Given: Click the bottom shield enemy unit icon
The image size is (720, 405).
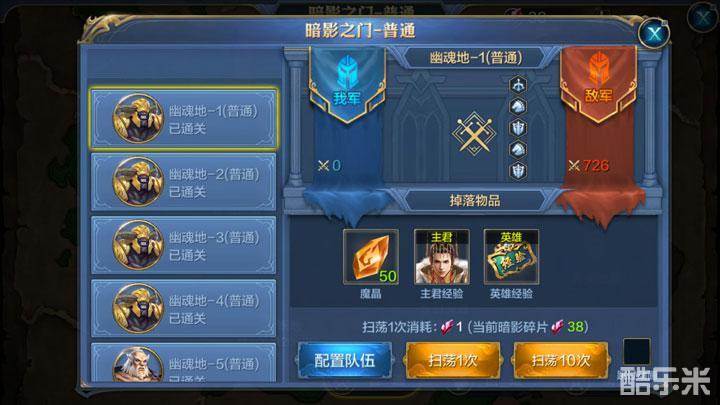Looking at the screenshot, I should click(518, 171).
